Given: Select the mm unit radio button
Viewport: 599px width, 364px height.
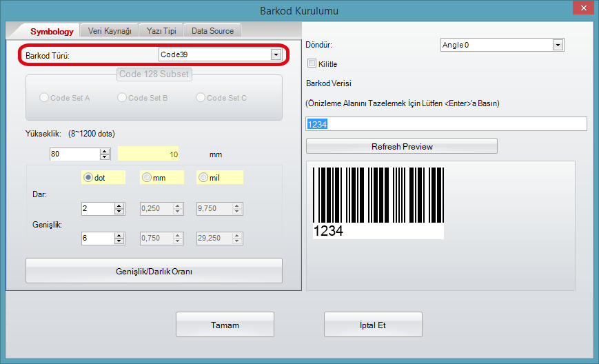Looking at the screenshot, I should click(x=146, y=177).
